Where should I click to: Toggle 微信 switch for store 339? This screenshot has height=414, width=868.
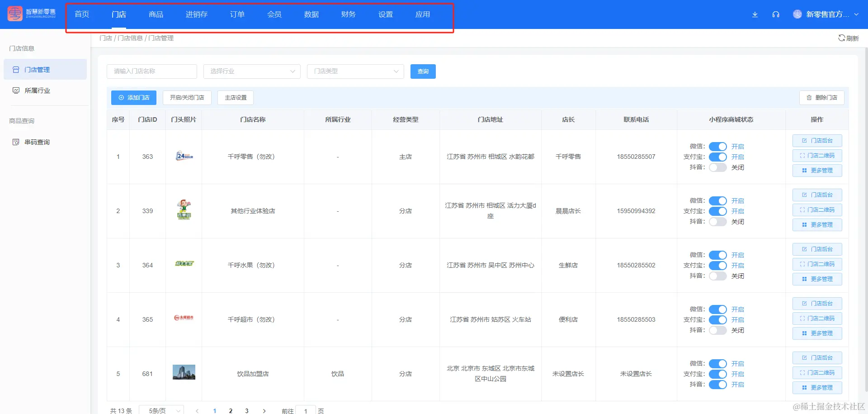click(x=718, y=201)
